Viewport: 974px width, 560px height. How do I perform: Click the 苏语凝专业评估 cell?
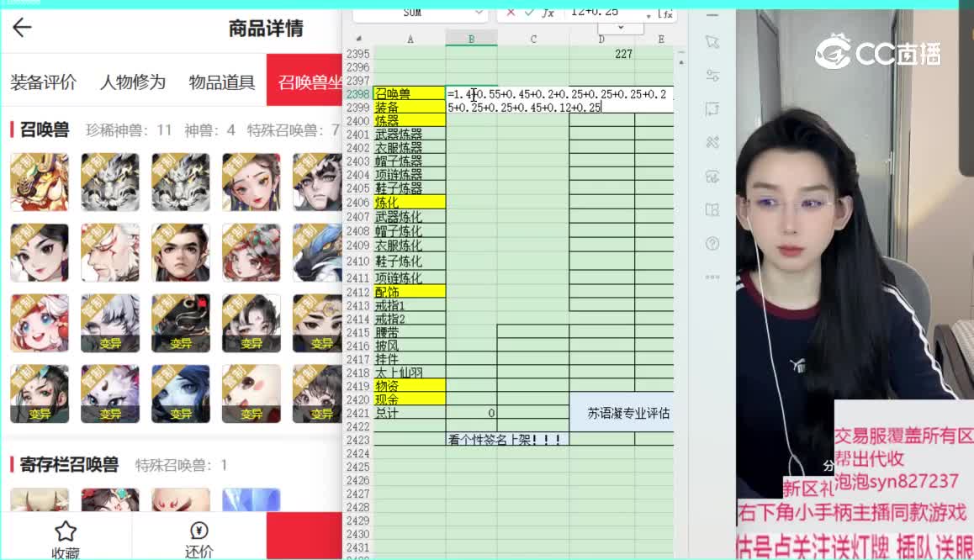point(622,413)
